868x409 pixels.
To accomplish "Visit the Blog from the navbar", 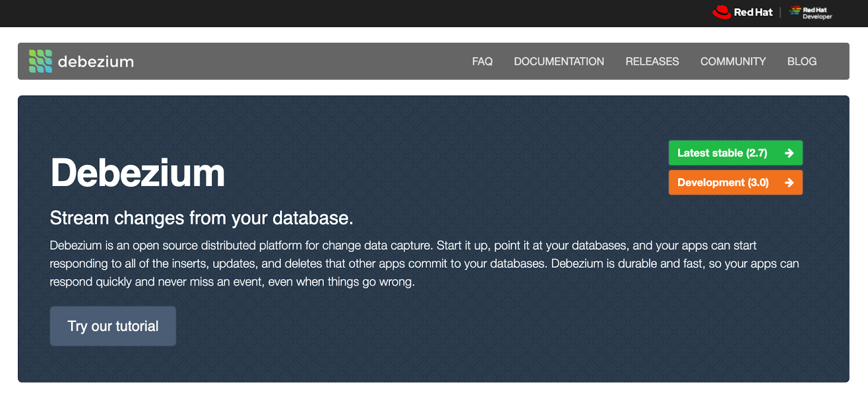I will tap(801, 61).
